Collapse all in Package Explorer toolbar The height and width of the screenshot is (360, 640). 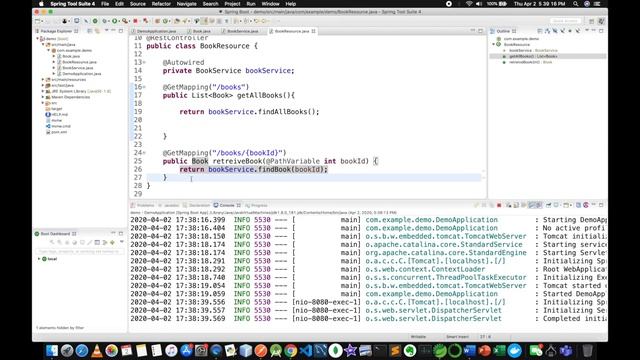pyautogui.click(x=89, y=31)
